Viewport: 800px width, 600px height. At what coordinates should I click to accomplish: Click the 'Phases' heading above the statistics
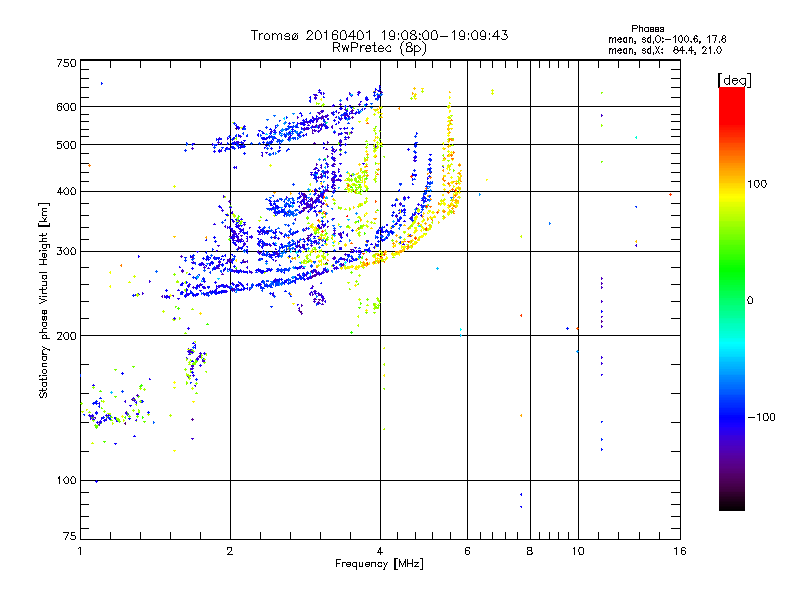click(x=647, y=29)
